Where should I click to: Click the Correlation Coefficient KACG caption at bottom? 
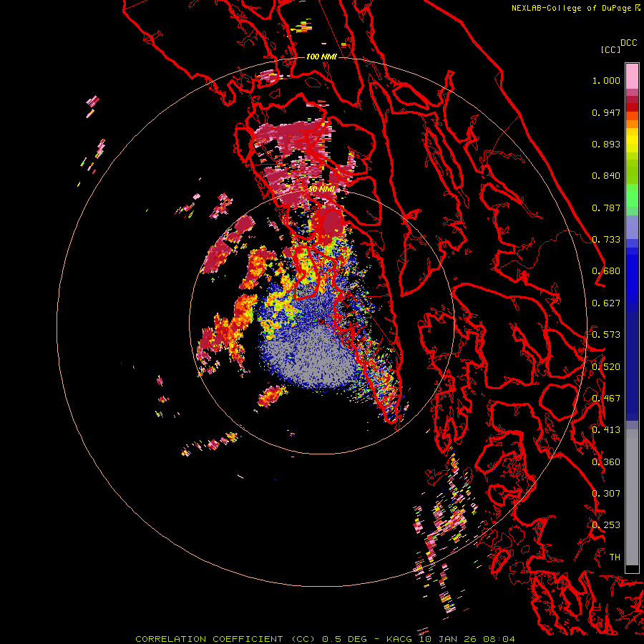pyautogui.click(x=325, y=639)
